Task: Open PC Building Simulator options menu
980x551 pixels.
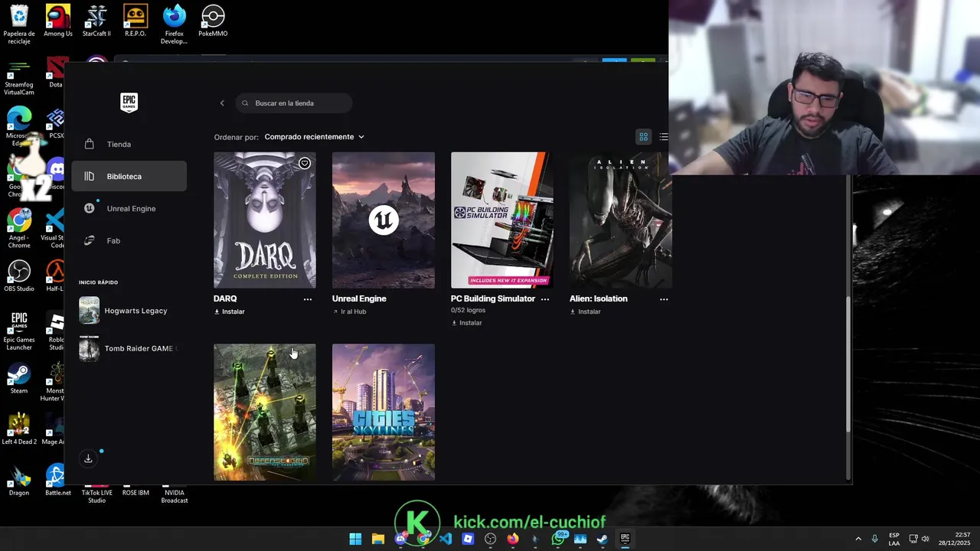Action: pyautogui.click(x=545, y=299)
